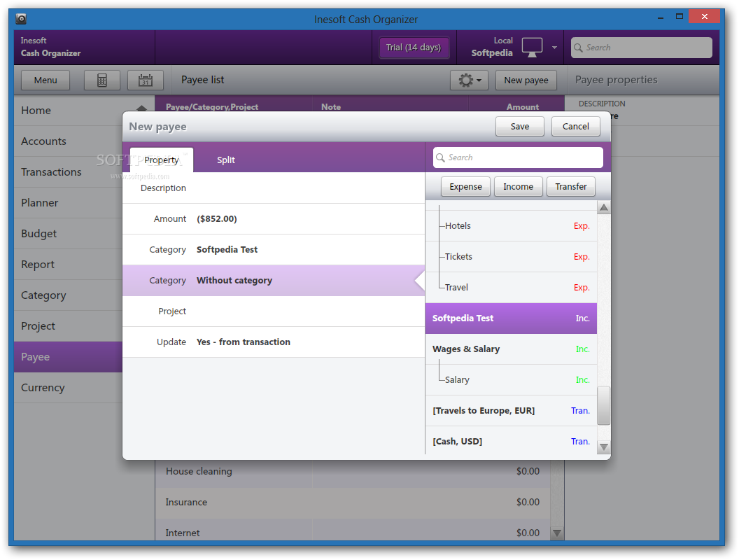Expand the database dropdown arrow beside monitor
The image size is (739, 560).
click(x=554, y=48)
